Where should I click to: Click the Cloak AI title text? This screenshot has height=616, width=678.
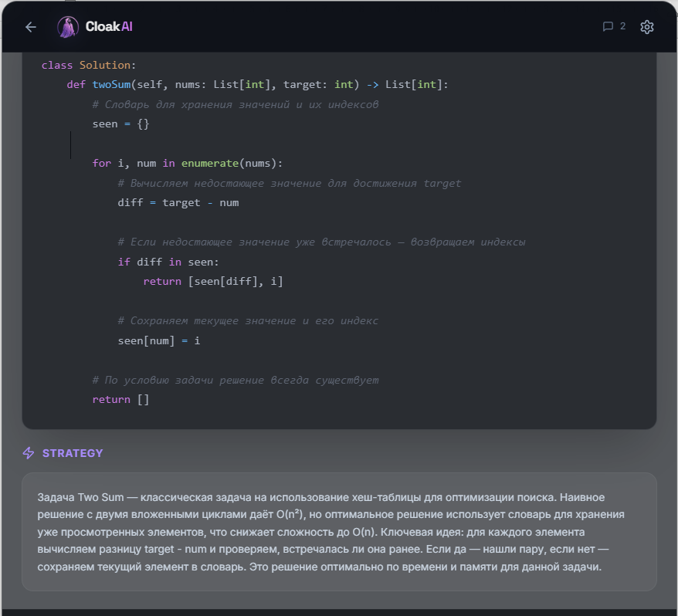(109, 27)
